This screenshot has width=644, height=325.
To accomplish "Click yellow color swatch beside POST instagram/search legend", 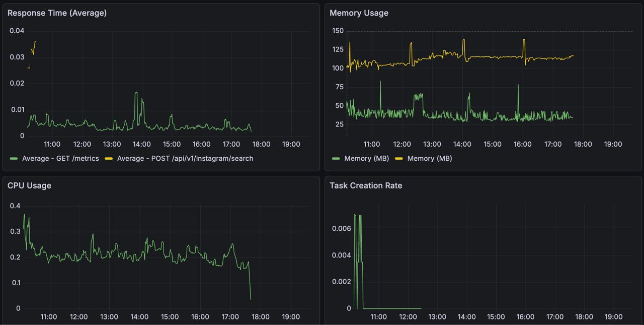I will coord(109,158).
